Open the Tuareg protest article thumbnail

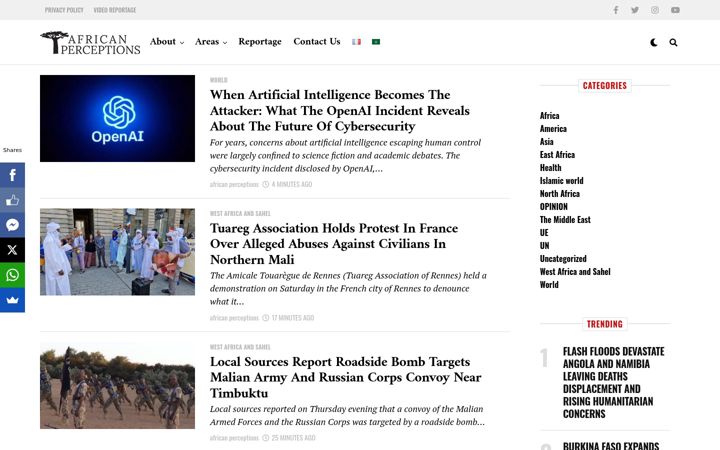coord(117,252)
